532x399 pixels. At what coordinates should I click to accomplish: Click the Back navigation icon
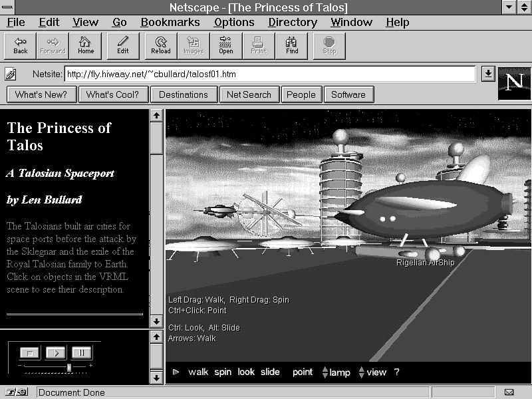(21, 45)
